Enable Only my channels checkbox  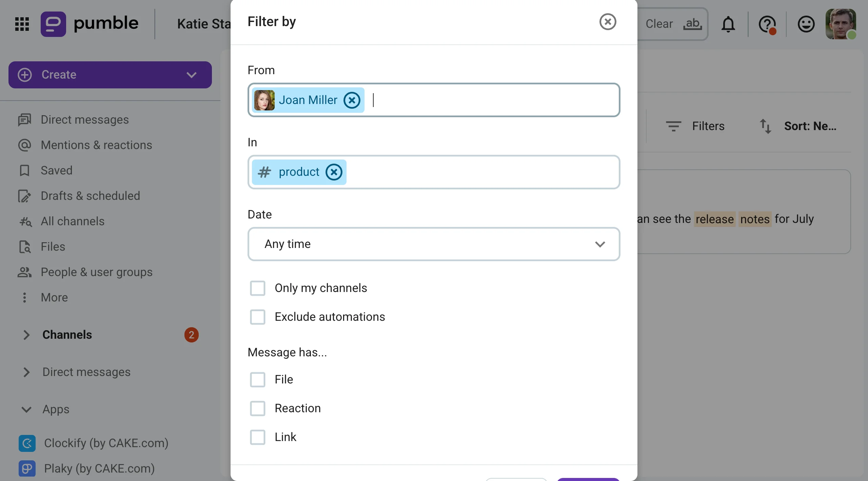pyautogui.click(x=258, y=288)
